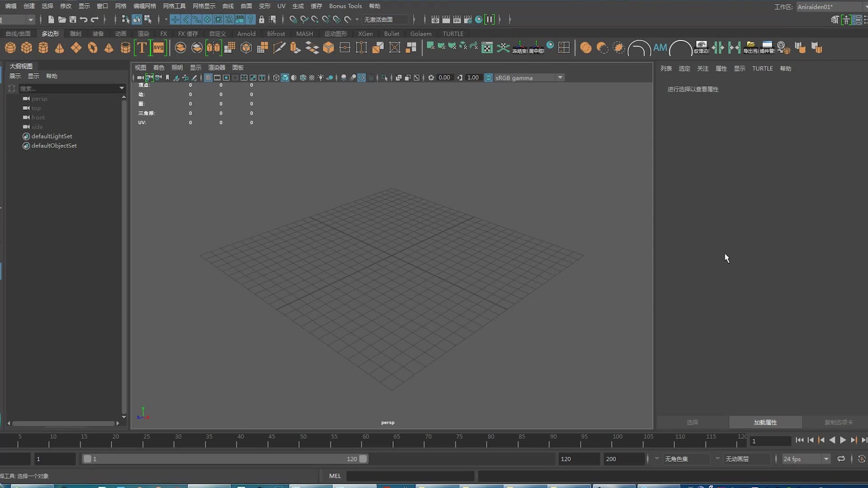The height and width of the screenshot is (488, 868).
Task: Toggle smooth shade all viewport button
Action: coord(285,78)
